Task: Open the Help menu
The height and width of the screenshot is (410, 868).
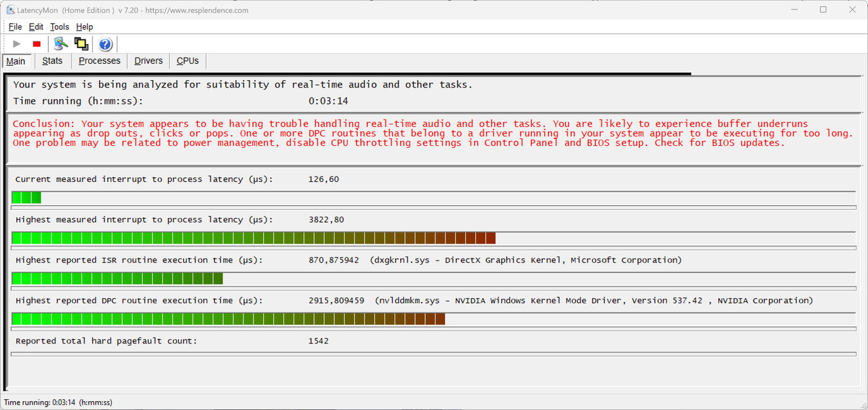Action: point(85,26)
